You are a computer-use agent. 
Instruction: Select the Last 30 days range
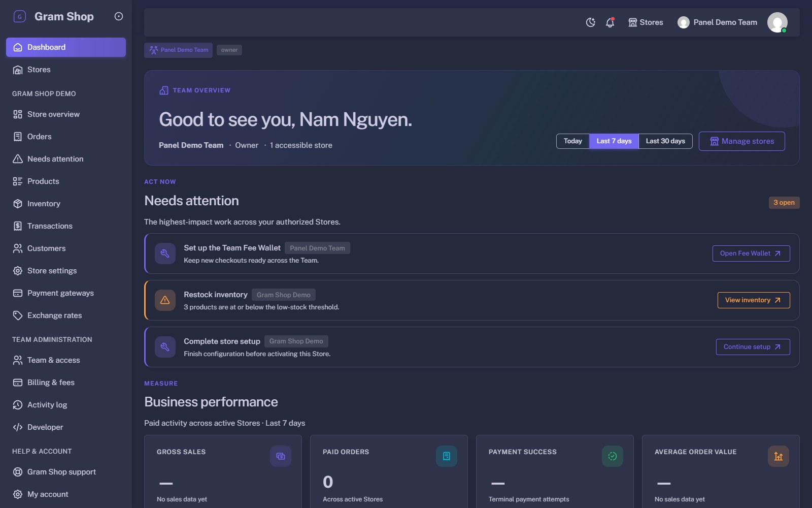[665, 141]
